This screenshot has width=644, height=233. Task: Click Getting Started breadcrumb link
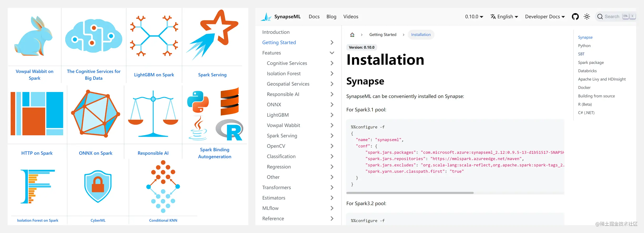[x=383, y=35]
